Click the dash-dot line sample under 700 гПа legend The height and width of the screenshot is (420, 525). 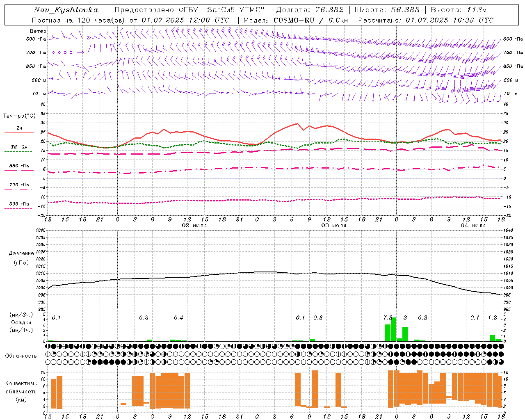point(19,189)
